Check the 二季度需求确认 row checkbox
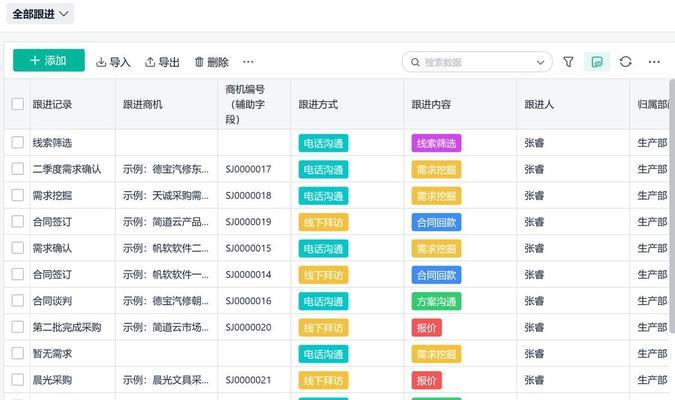 coord(18,169)
